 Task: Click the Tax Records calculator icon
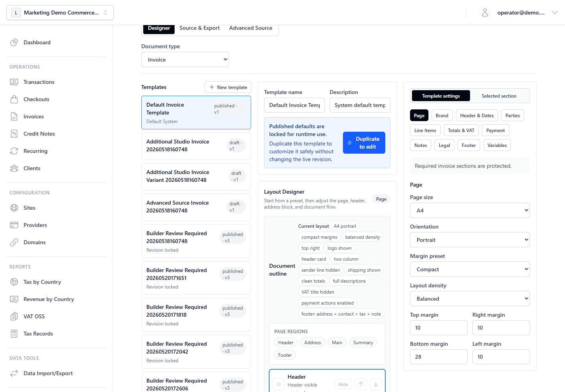click(14, 334)
